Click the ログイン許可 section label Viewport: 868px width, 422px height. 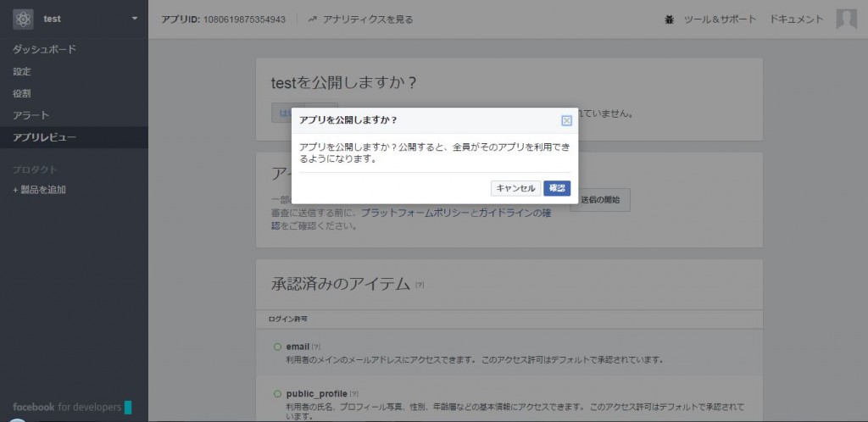click(288, 319)
